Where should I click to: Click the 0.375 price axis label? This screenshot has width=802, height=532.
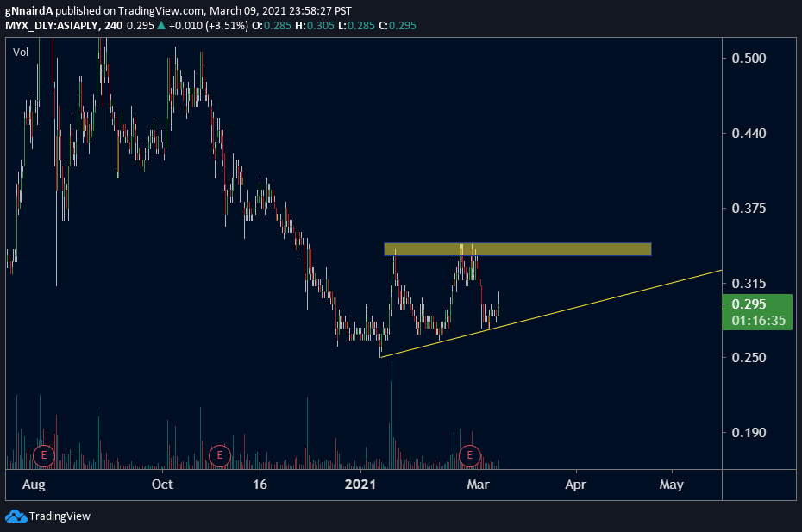[x=749, y=208]
